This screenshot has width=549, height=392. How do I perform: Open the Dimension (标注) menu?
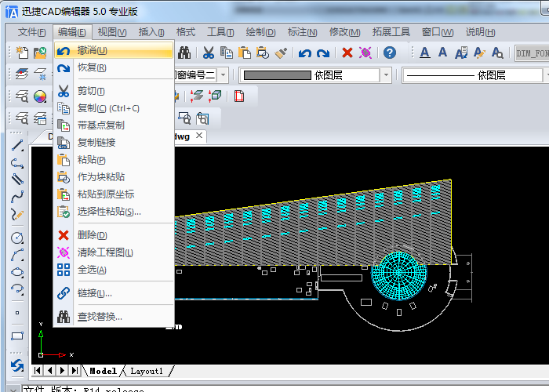[302, 32]
